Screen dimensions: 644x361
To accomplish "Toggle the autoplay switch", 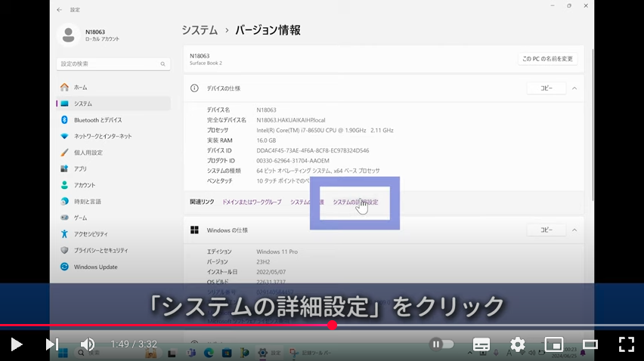I will pyautogui.click(x=441, y=344).
